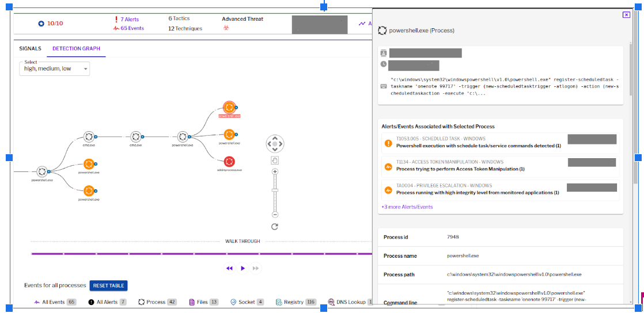
Task: Show the All Events tab
Action: 55,302
